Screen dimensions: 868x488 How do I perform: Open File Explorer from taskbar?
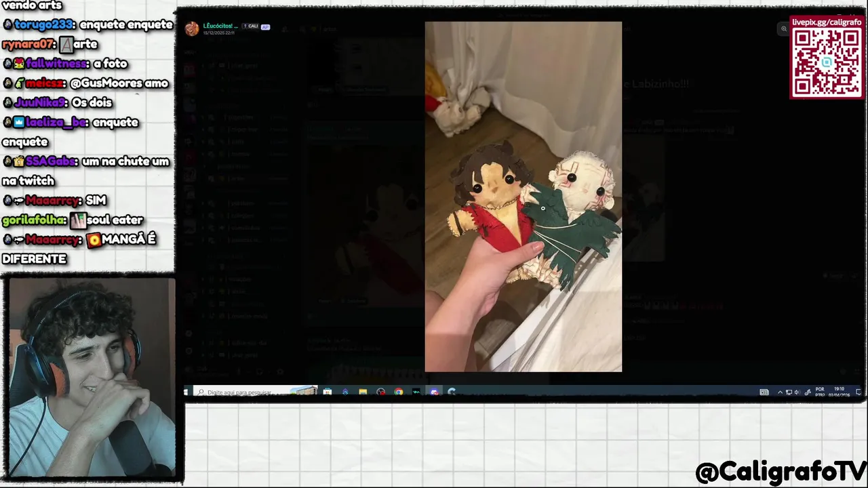point(363,392)
